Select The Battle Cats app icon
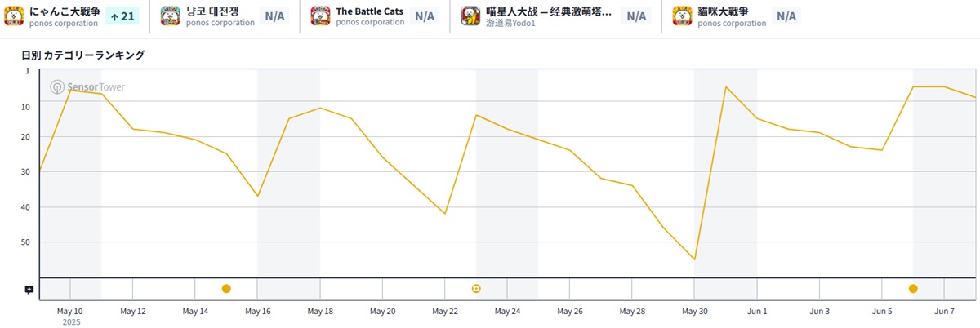This screenshot has height=328, width=980. (x=321, y=16)
